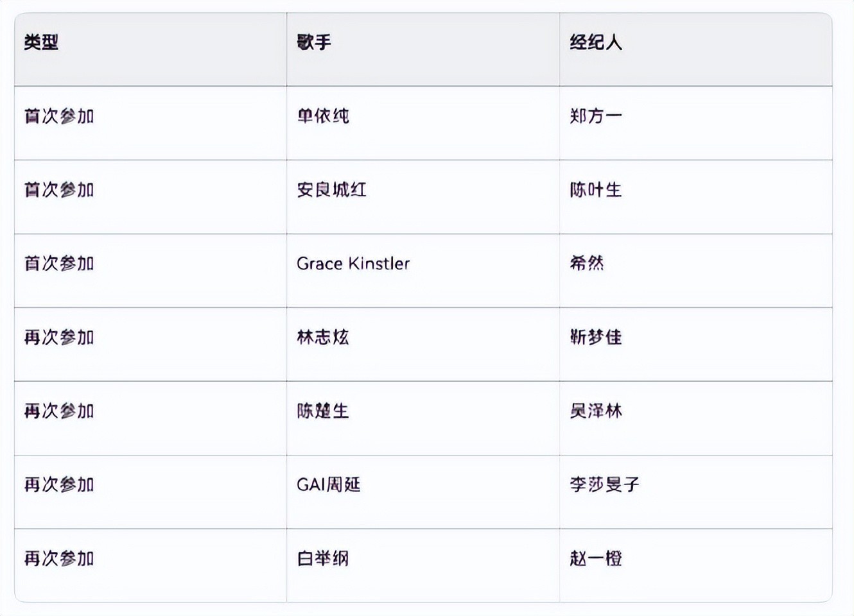Click the agent name 希然
Viewport: 854px width, 616px height.
(x=587, y=264)
